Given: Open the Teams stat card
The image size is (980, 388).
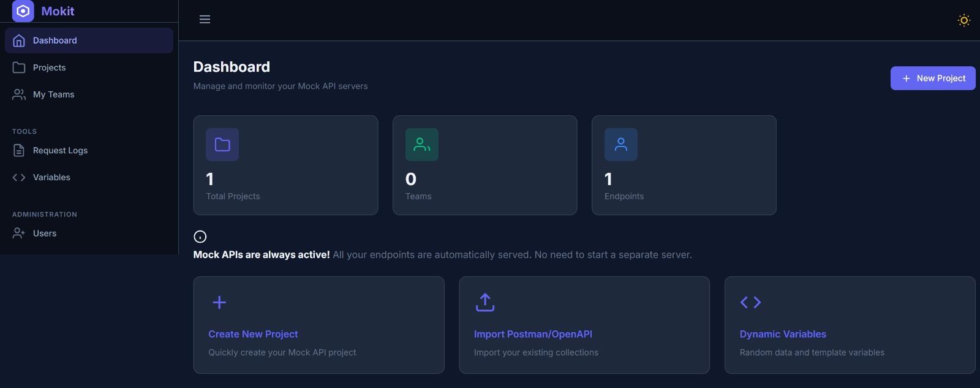Looking at the screenshot, I should (485, 165).
